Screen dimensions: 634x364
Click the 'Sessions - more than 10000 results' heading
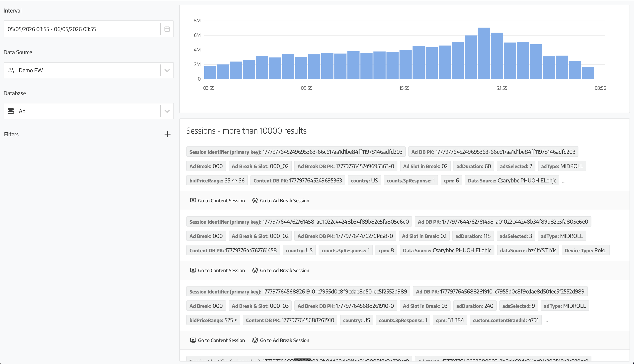pos(246,131)
